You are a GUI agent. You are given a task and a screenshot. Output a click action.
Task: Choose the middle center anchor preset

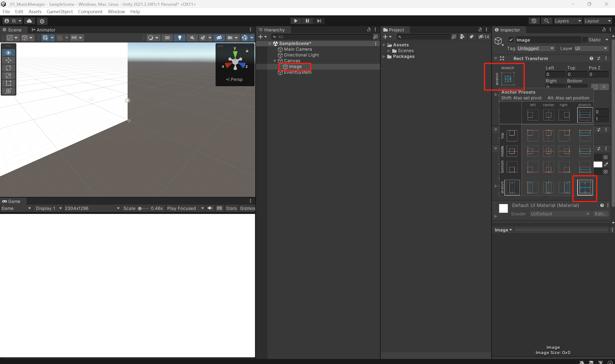548,151
